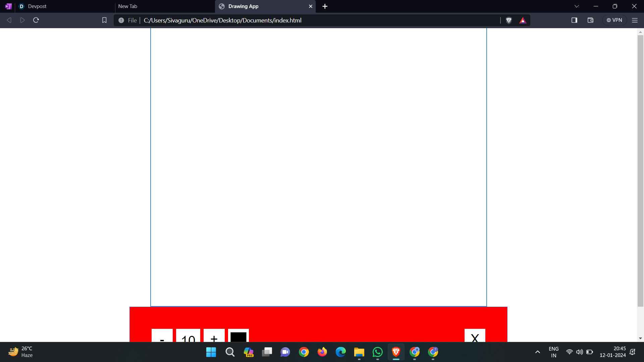Toggle the VPN button
644x362 pixels.
(614, 20)
